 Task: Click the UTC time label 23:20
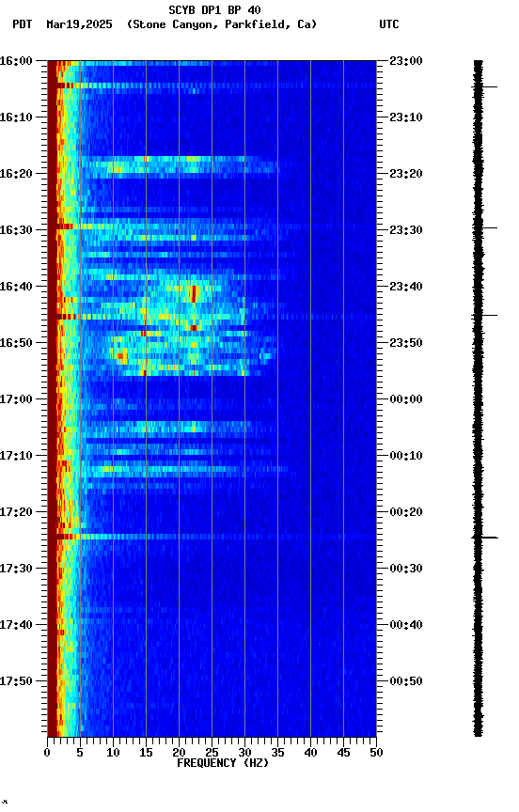[x=406, y=174]
